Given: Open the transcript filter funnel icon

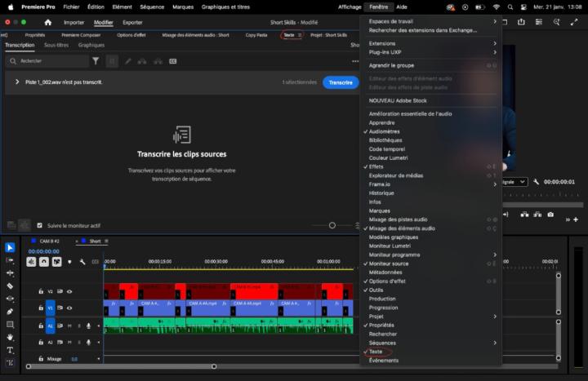Looking at the screenshot, I should pyautogui.click(x=96, y=61).
